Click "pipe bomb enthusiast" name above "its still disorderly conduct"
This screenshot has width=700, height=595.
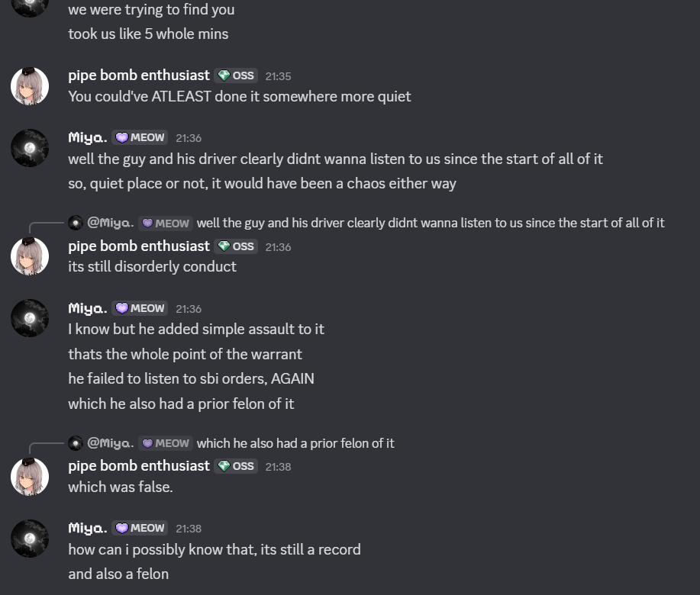(x=139, y=246)
